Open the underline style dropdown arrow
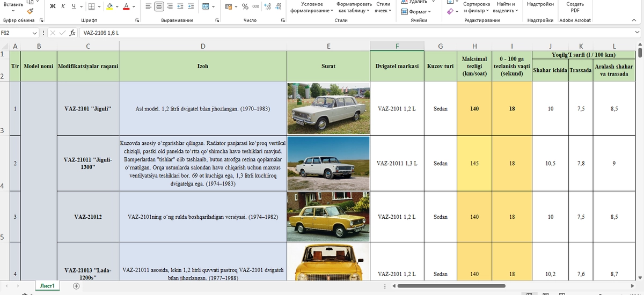This screenshot has height=295, width=644. (81, 6)
